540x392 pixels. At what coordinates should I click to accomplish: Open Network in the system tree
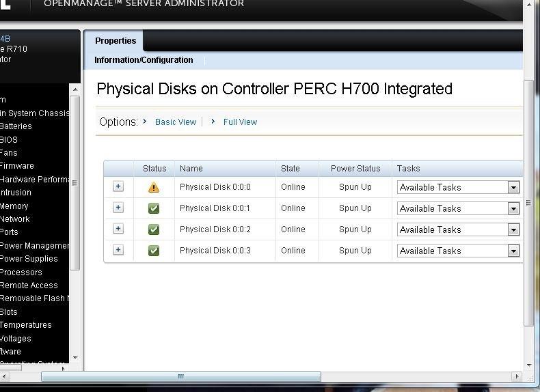15,219
